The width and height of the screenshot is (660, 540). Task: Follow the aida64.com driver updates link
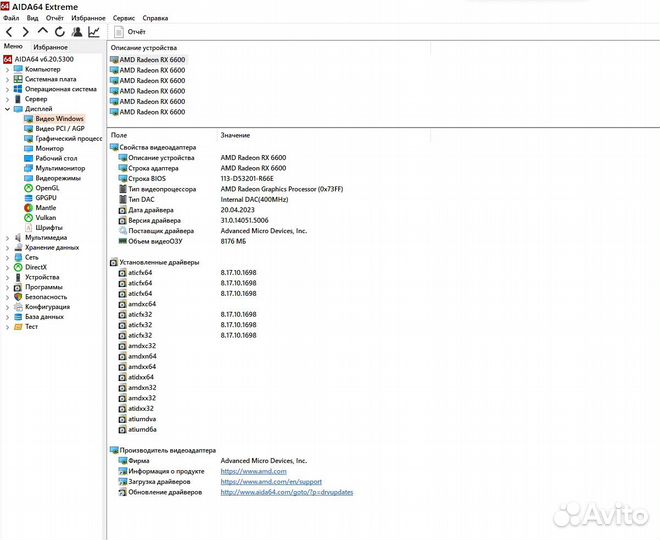click(286, 492)
